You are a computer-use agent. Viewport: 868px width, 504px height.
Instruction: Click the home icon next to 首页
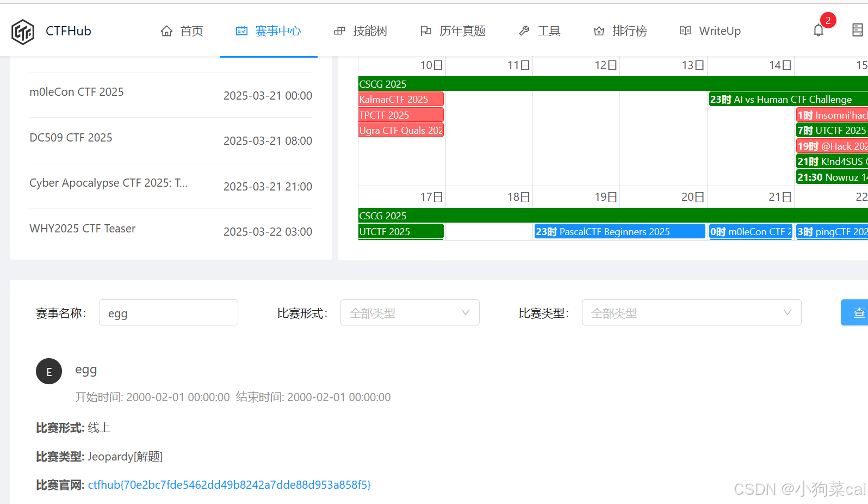[166, 31]
